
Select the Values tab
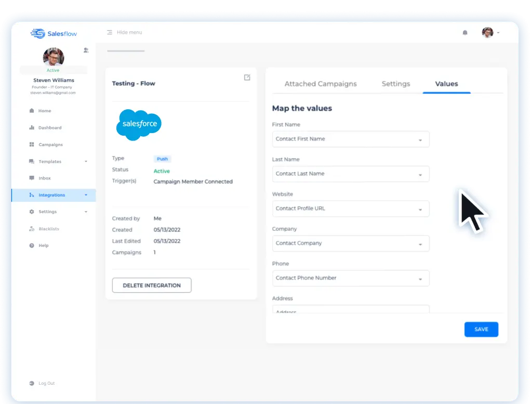(446, 84)
